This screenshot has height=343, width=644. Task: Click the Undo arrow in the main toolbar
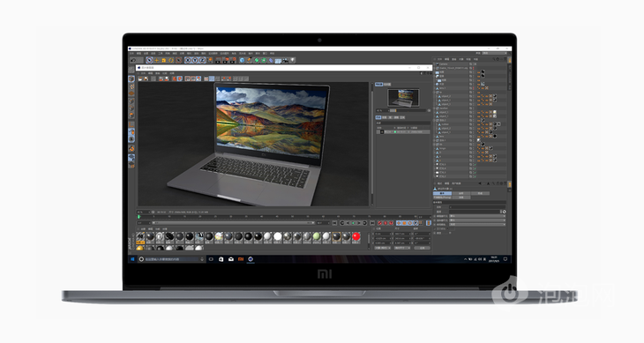132,60
